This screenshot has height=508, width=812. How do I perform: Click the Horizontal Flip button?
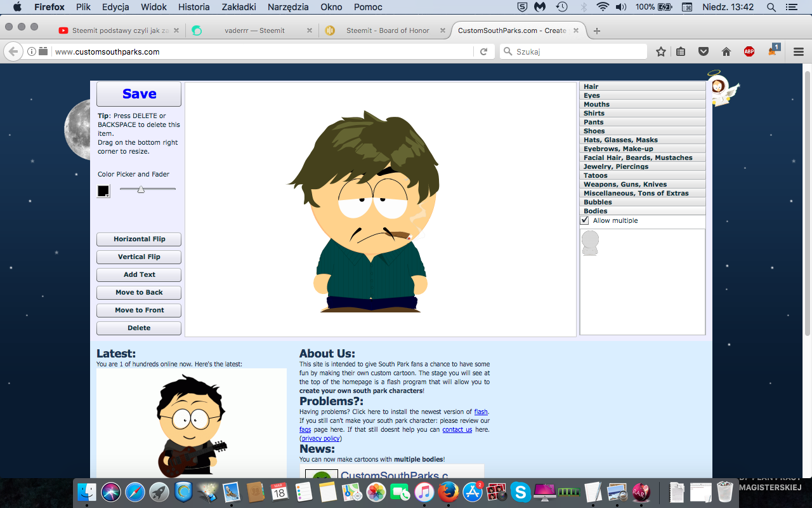(139, 239)
